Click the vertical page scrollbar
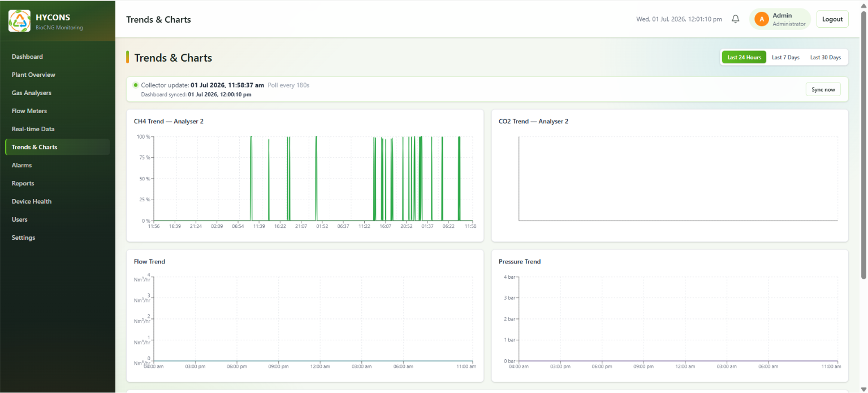 (x=863, y=144)
